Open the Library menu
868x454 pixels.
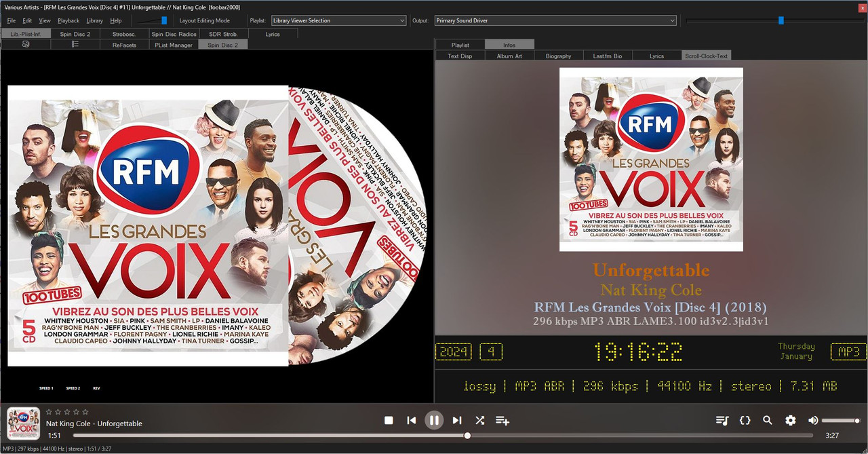(x=95, y=20)
